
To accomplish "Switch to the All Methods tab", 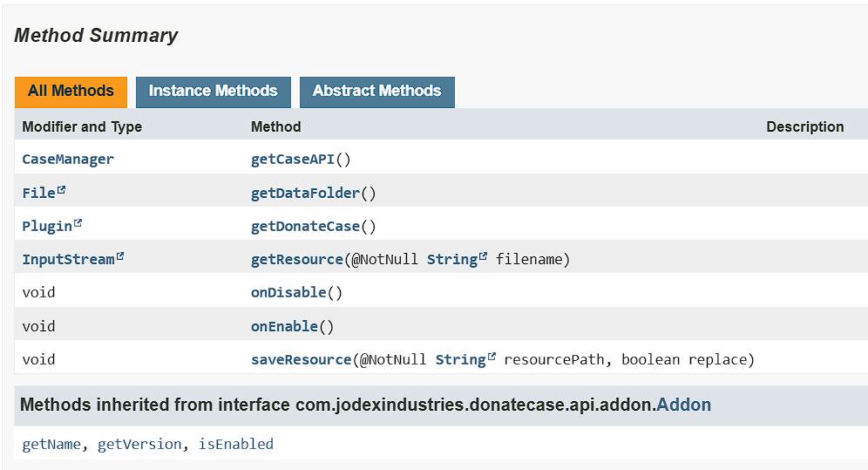I will (x=71, y=92).
